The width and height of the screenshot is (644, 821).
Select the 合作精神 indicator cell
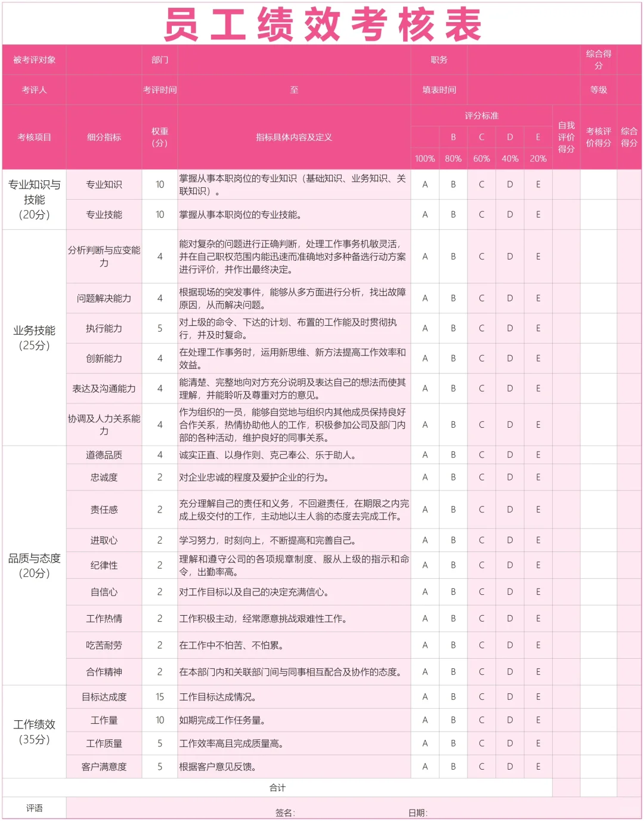click(104, 672)
